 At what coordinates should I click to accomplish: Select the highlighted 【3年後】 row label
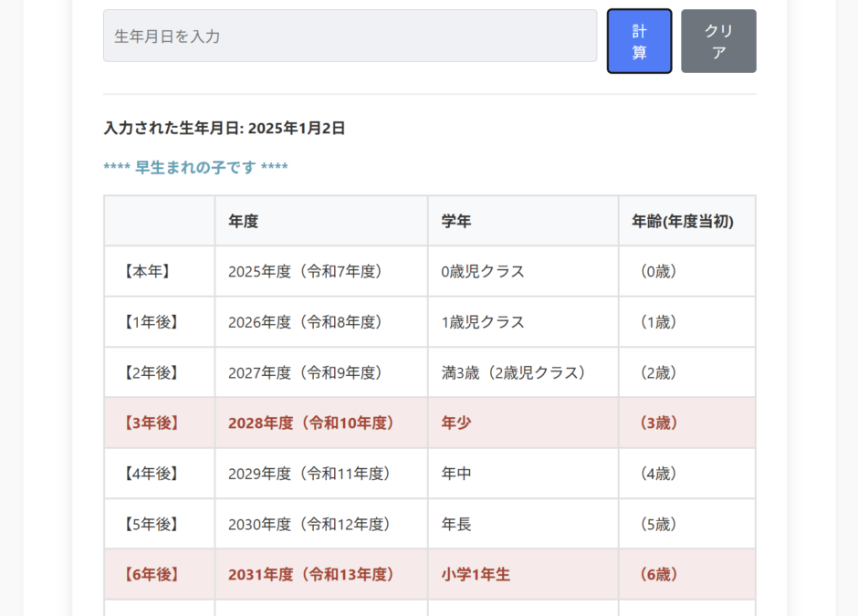151,423
